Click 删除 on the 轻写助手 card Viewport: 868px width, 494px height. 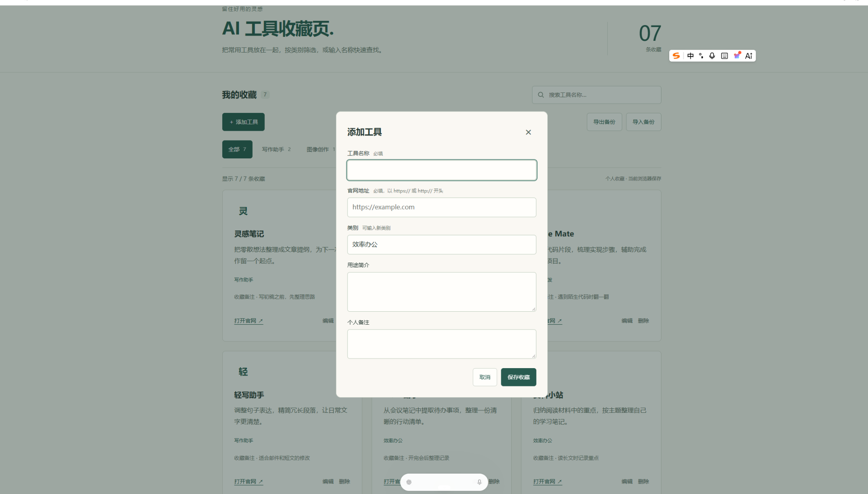[x=345, y=481]
